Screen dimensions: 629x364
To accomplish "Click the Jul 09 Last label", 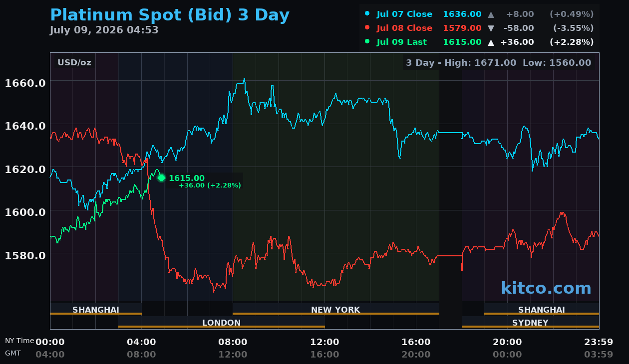I will point(402,42).
